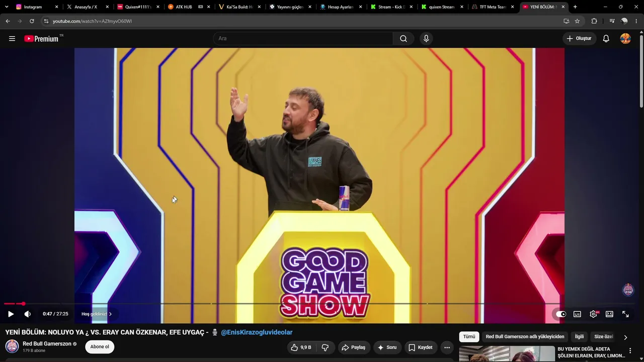The image size is (644, 362).
Task: Reload the page
Action: click(32, 21)
